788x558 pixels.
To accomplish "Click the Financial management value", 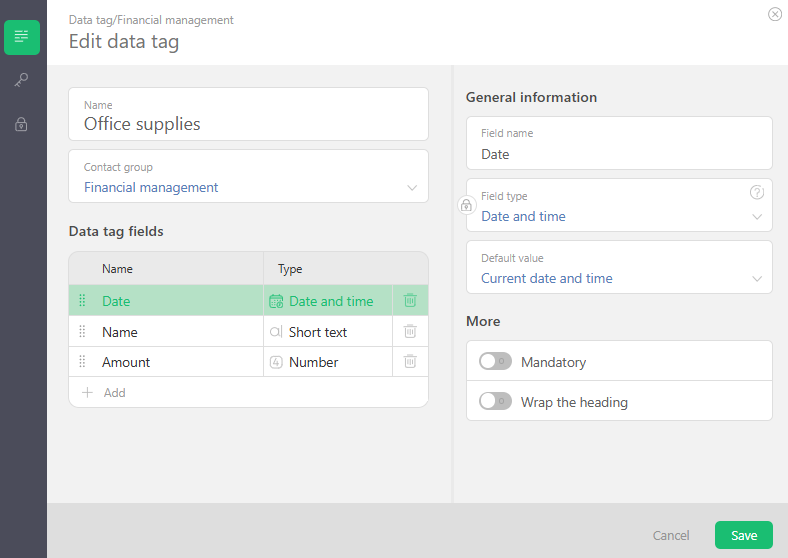I will point(151,188).
